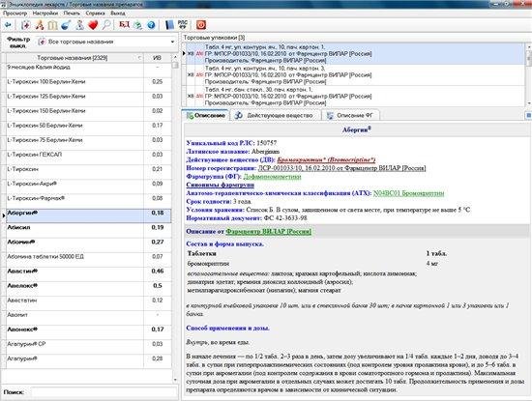Click the Торговые названия column sort arrow
This screenshot has width=532, height=401.
139,58
